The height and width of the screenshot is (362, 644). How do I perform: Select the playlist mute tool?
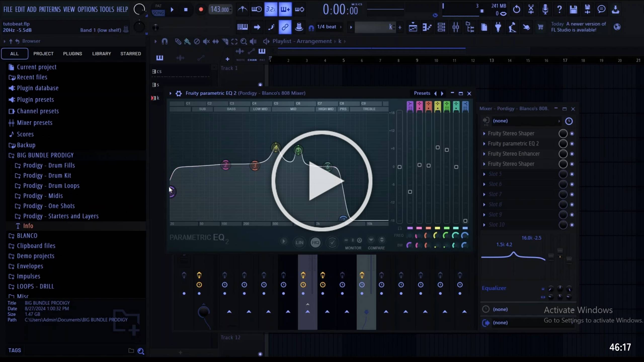pos(206,41)
